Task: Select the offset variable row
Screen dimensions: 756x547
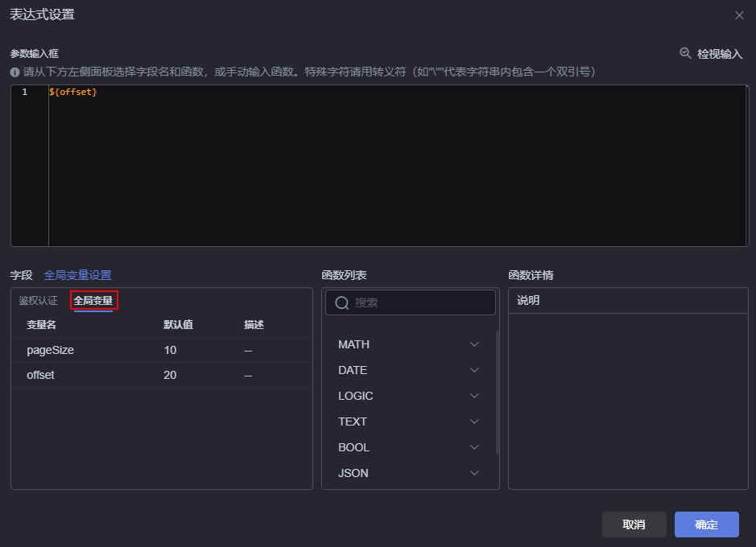Action: [162, 375]
